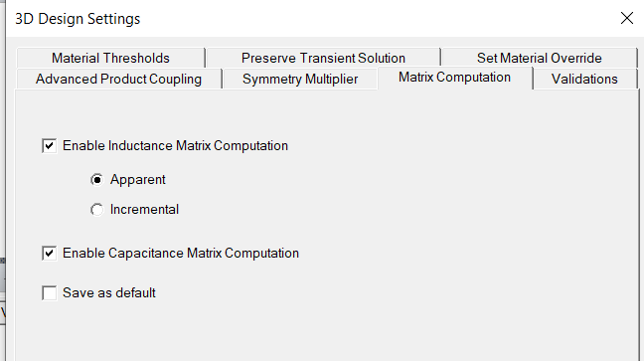This screenshot has height=361, width=644.
Task: Select the Advanced Product Coupling tab
Action: pyautogui.click(x=118, y=79)
